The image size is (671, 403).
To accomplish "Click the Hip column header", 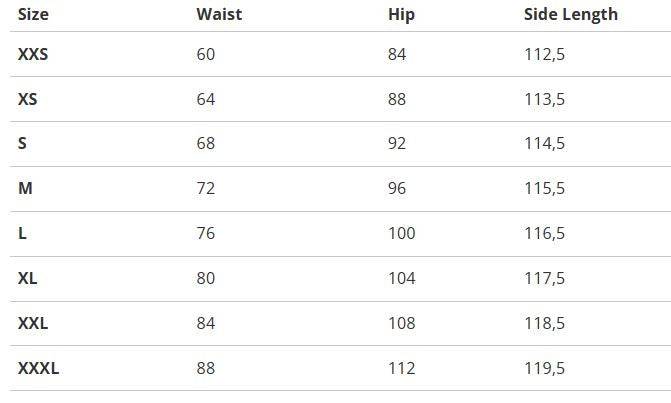I will (401, 14).
